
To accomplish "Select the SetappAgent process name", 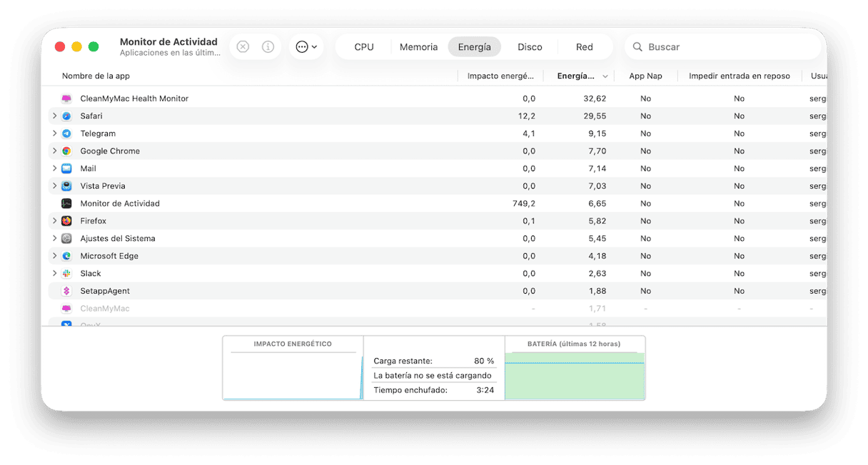I will coord(105,291).
